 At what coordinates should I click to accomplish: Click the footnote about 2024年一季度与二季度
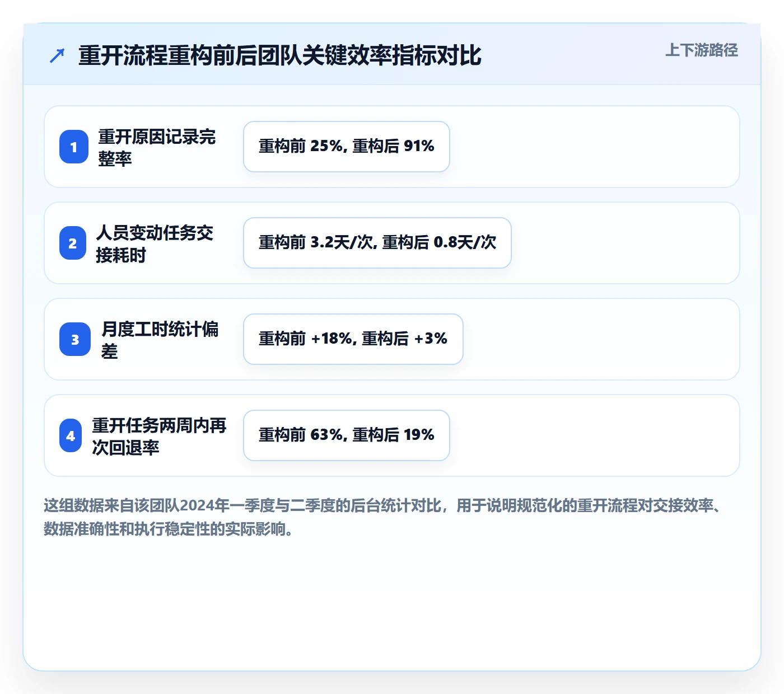coord(383,517)
